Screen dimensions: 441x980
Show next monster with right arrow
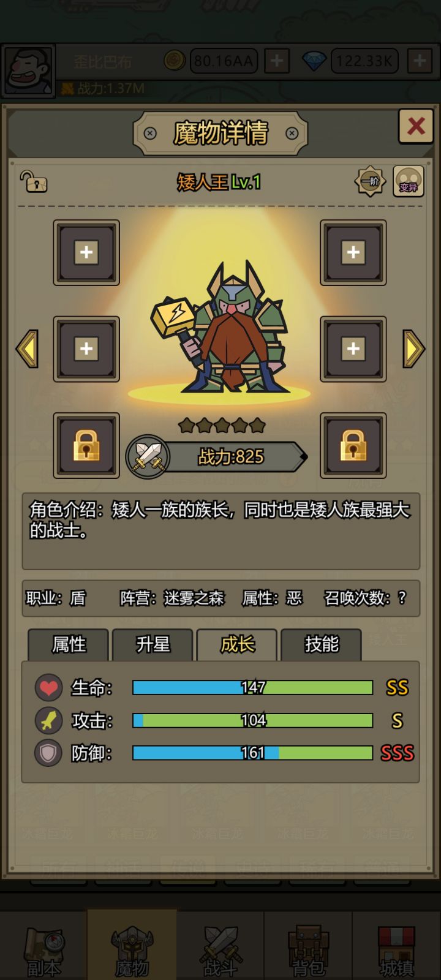(x=413, y=349)
